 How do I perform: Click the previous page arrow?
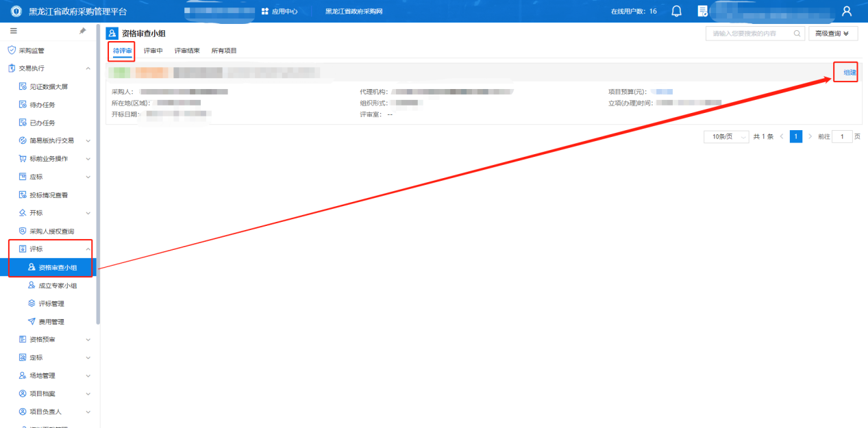tap(782, 137)
